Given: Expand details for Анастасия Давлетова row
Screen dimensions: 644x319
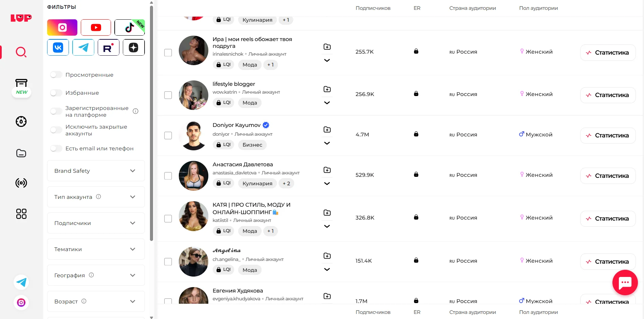Looking at the screenshot, I should click(x=327, y=184).
